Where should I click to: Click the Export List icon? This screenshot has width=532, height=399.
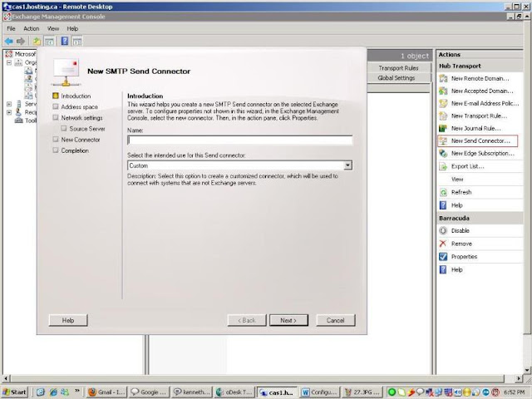tap(443, 166)
